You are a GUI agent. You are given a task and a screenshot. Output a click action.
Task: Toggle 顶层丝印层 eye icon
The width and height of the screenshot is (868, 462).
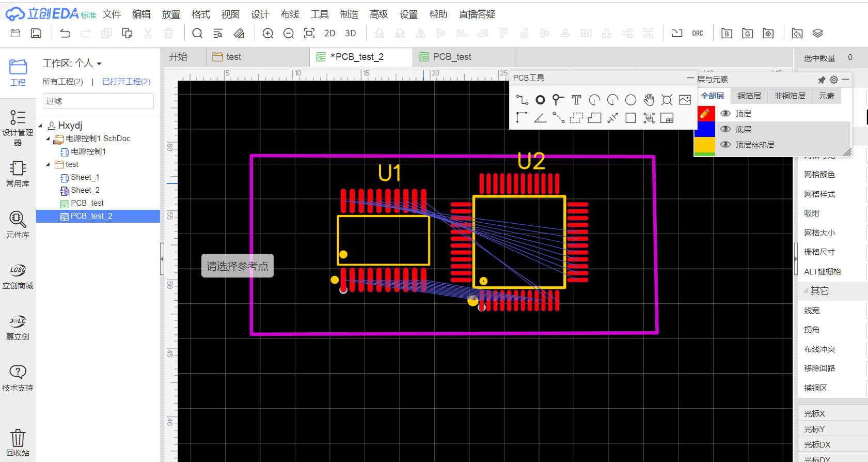[725, 145]
